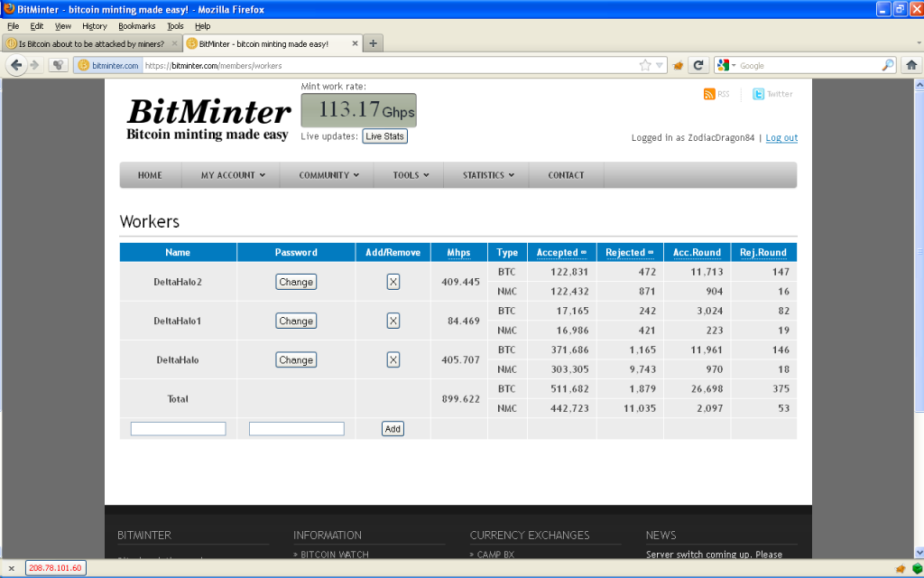Click the bitminter.com site identity icon
The image size is (924, 578).
[108, 65]
